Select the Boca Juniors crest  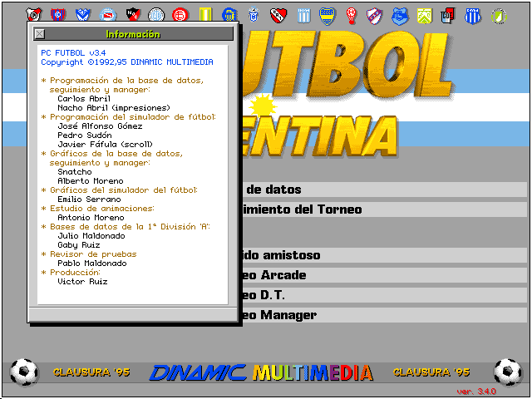[x=328, y=17]
